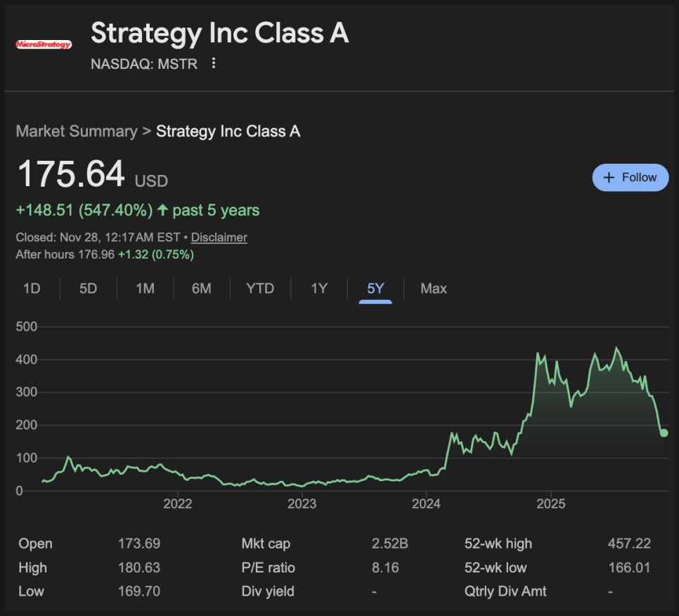Open the Disclaimer link
Screen dimensions: 679x616
coord(219,237)
